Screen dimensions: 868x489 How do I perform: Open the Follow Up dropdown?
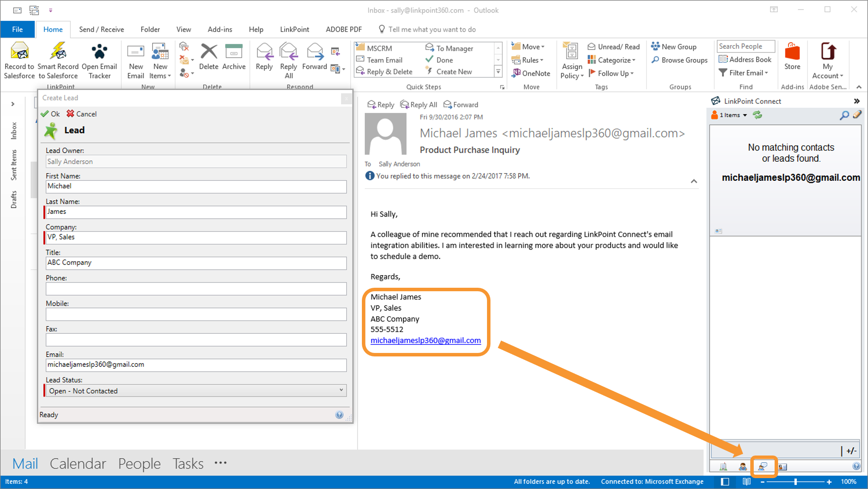[x=611, y=73]
